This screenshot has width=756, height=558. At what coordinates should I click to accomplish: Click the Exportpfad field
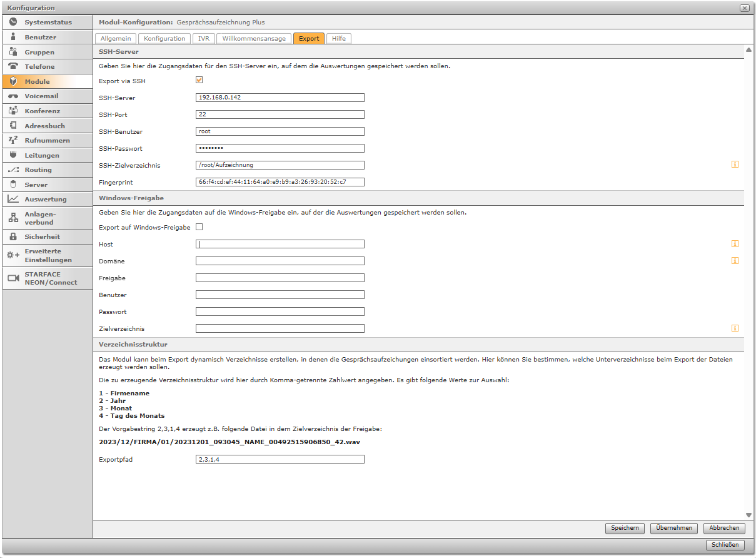[x=280, y=459]
